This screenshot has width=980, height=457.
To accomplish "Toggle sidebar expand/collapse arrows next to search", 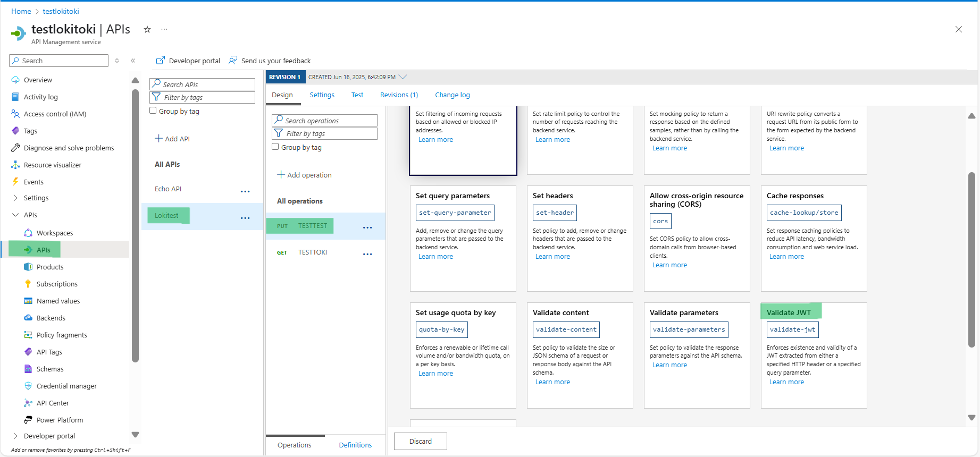I will click(117, 61).
